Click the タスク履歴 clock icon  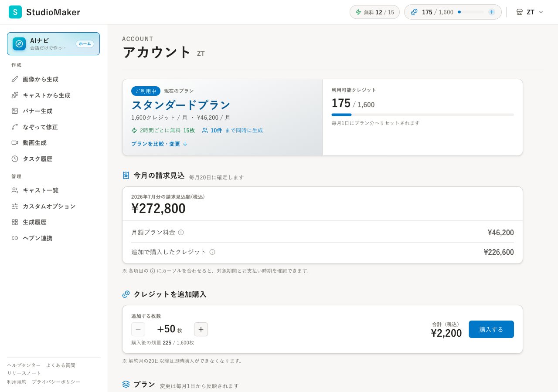(15, 159)
